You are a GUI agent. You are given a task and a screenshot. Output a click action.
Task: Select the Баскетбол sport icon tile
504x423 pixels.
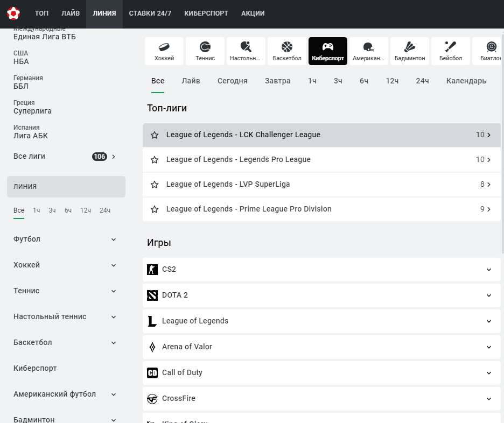tap(287, 51)
